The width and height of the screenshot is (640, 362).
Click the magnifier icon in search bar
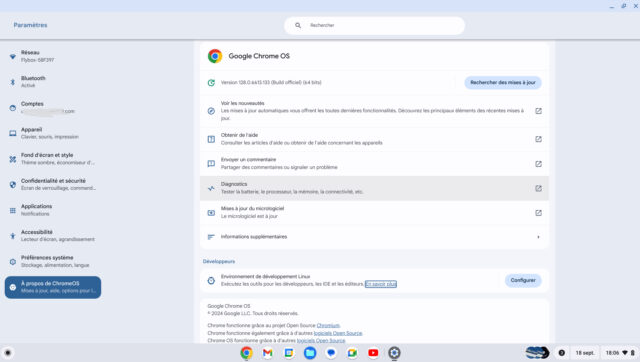pyautogui.click(x=298, y=25)
